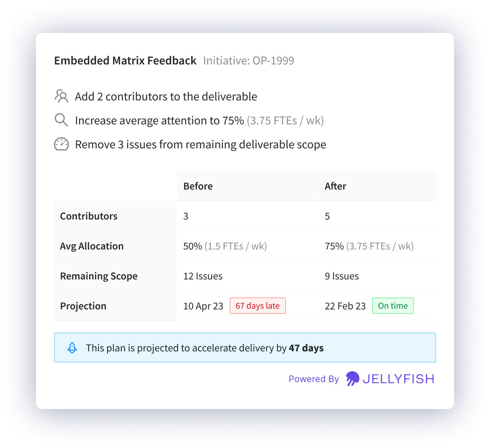Image resolution: width=490 pixels, height=448 pixels.
Task: Click the Jellyfish logo icon
Action: tap(353, 379)
